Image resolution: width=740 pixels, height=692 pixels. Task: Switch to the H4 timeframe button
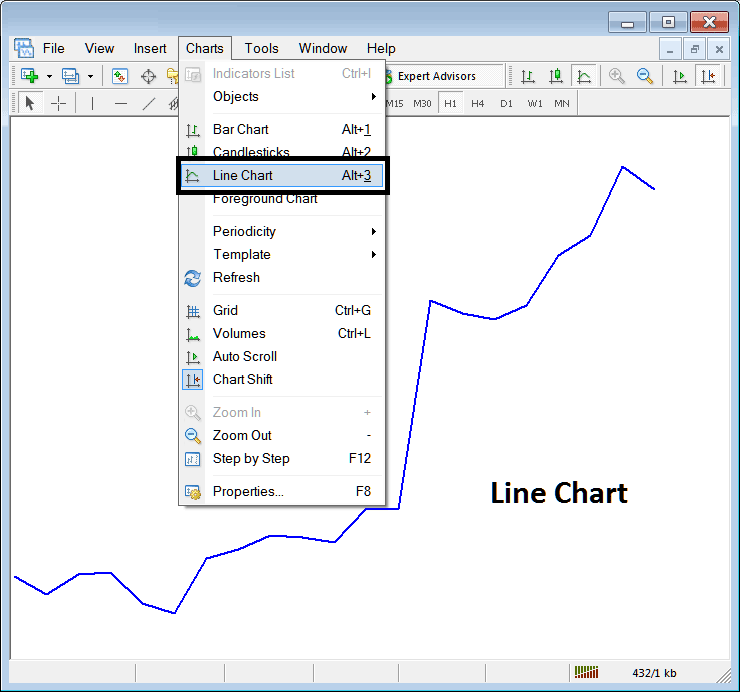478,103
